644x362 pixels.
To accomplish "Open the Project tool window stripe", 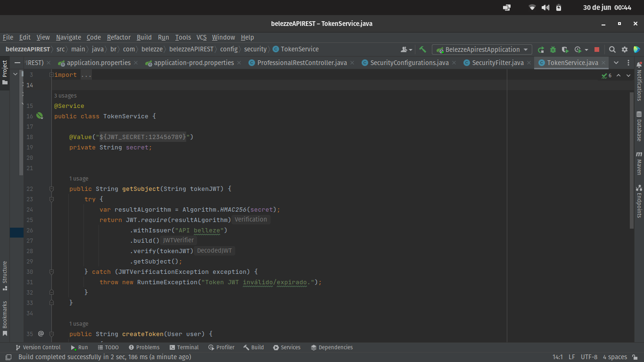I will pos(5,72).
